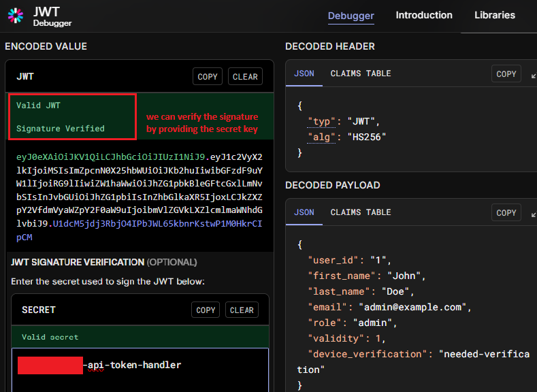Click the "alg" claim key in header
The image size is (537, 392).
[321, 137]
